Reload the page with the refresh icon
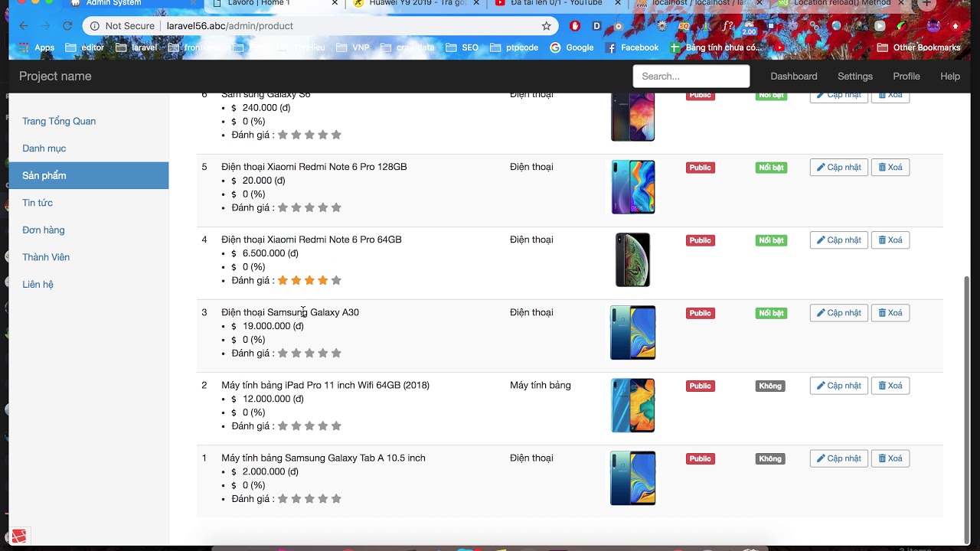Viewport: 980px width, 551px height. (x=67, y=25)
